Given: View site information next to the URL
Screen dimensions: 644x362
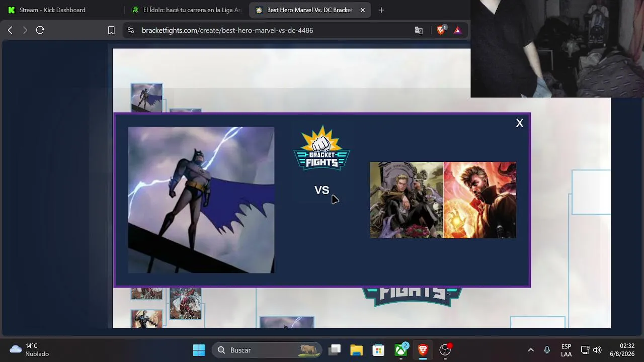Looking at the screenshot, I should coord(131,30).
